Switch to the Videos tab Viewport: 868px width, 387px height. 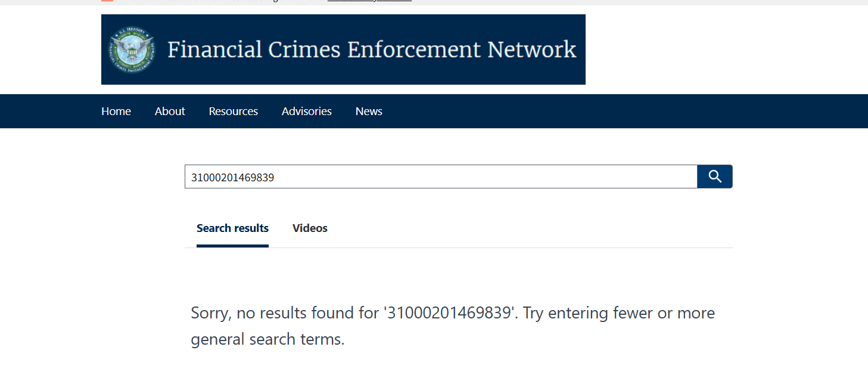[x=310, y=228]
